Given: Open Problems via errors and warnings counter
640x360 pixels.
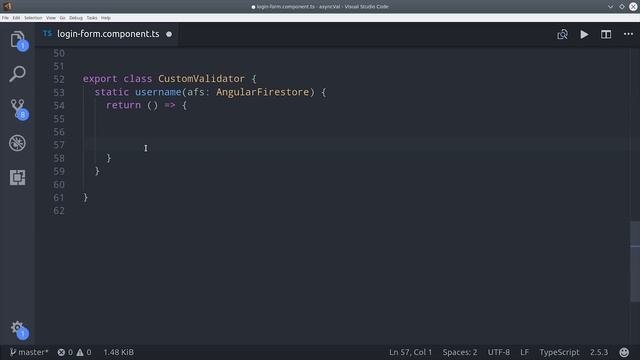Looking at the screenshot, I should pos(75,352).
